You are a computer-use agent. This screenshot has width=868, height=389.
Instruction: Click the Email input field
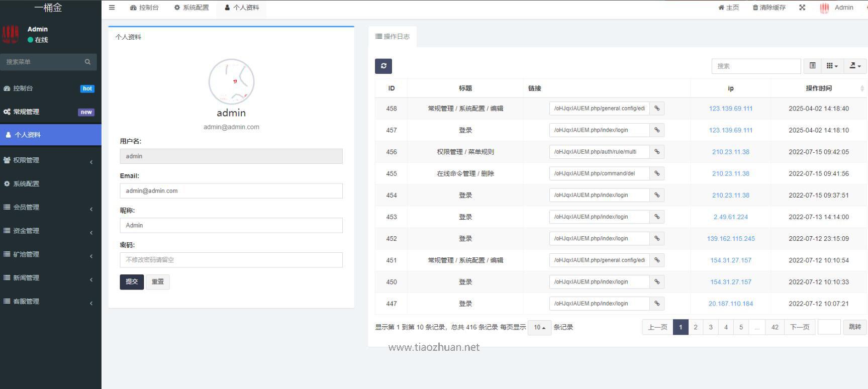231,191
